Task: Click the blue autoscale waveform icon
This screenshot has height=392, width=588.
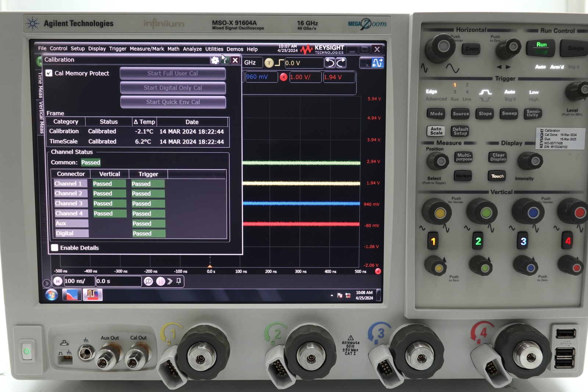Action: click(377, 63)
